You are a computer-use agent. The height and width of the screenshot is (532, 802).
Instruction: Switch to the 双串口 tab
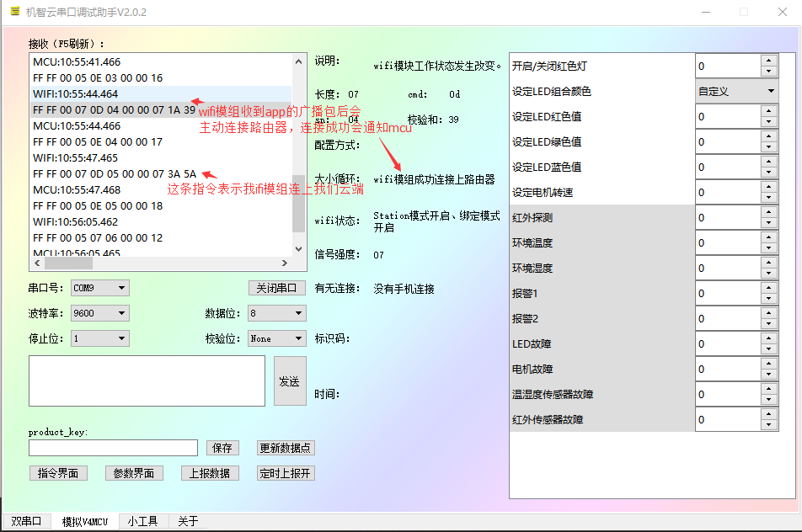[x=26, y=521]
